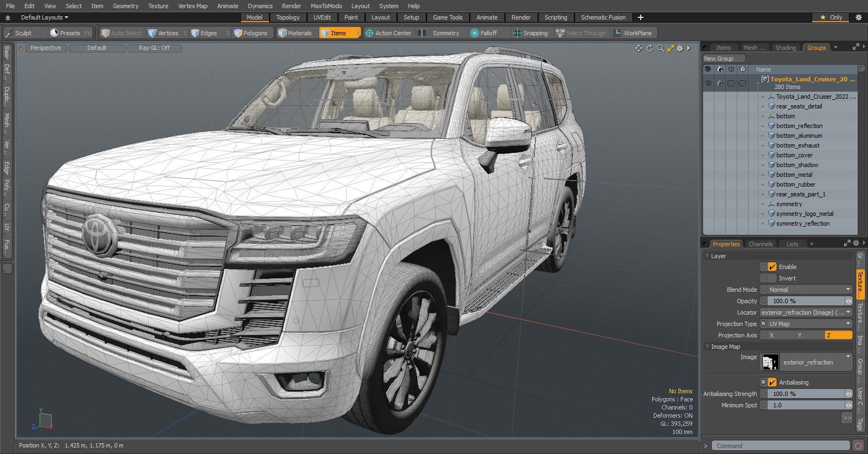Screen dimensions: 868x454
Task: Click the exterior_refraction image thumbnail
Action: point(770,362)
